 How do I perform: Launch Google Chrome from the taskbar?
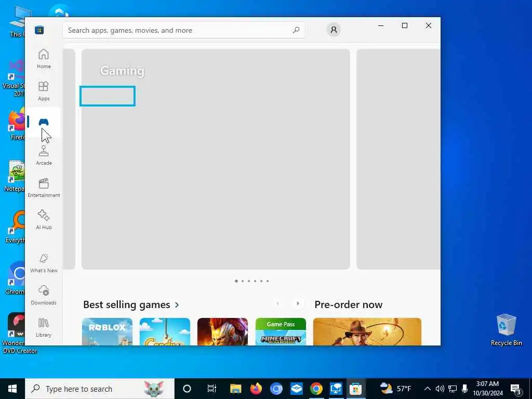coord(316,389)
